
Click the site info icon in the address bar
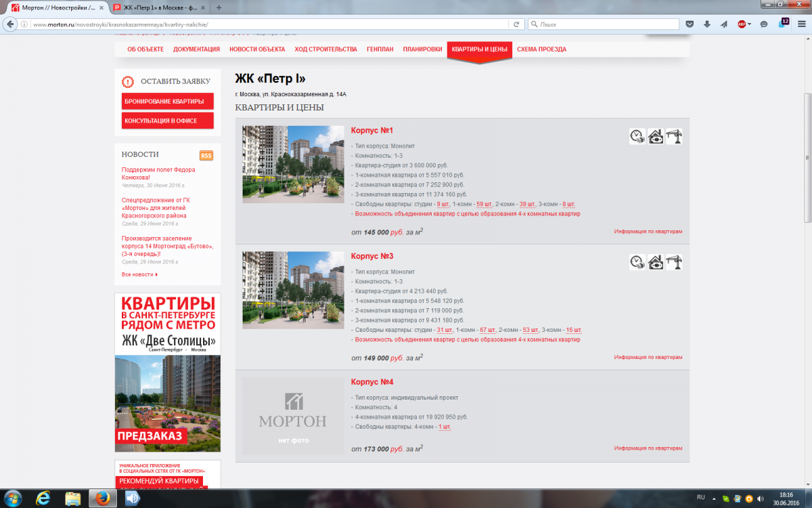click(x=24, y=24)
